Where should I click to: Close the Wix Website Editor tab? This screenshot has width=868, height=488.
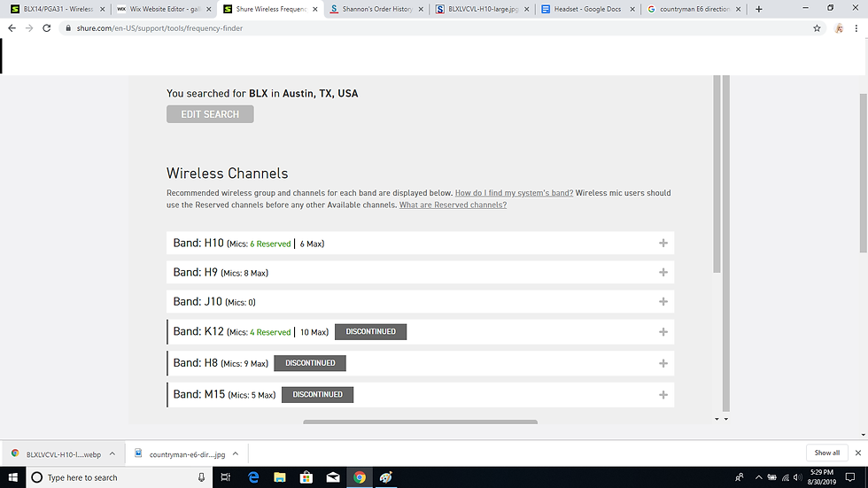[209, 10]
